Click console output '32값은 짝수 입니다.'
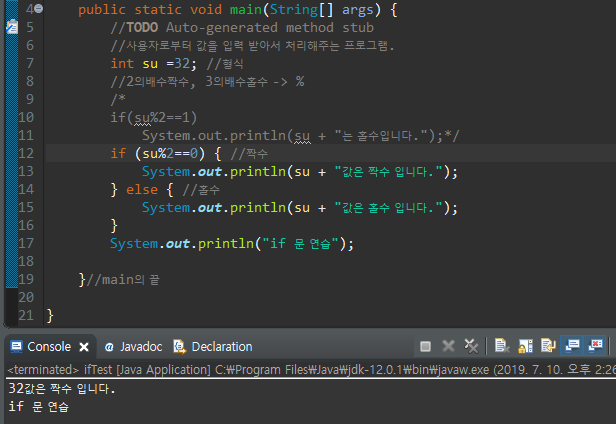This screenshot has width=616, height=424. (x=62, y=389)
